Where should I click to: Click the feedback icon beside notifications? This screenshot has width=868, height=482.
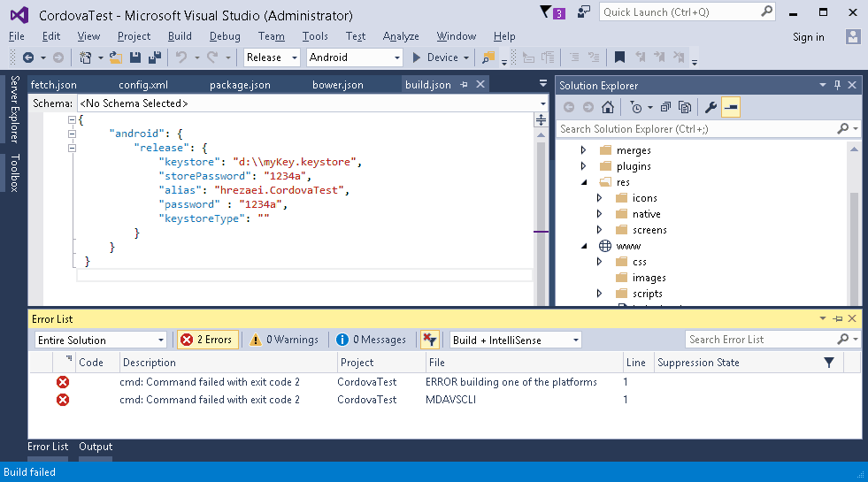coord(583,11)
